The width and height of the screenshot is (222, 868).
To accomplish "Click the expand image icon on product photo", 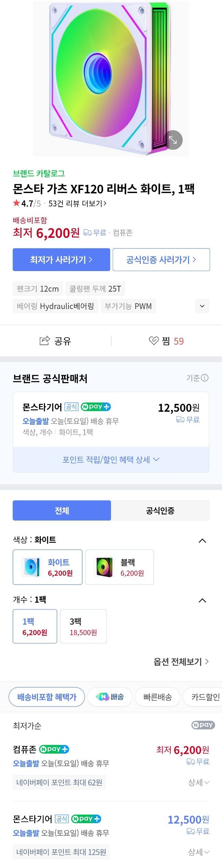I will [x=173, y=140].
